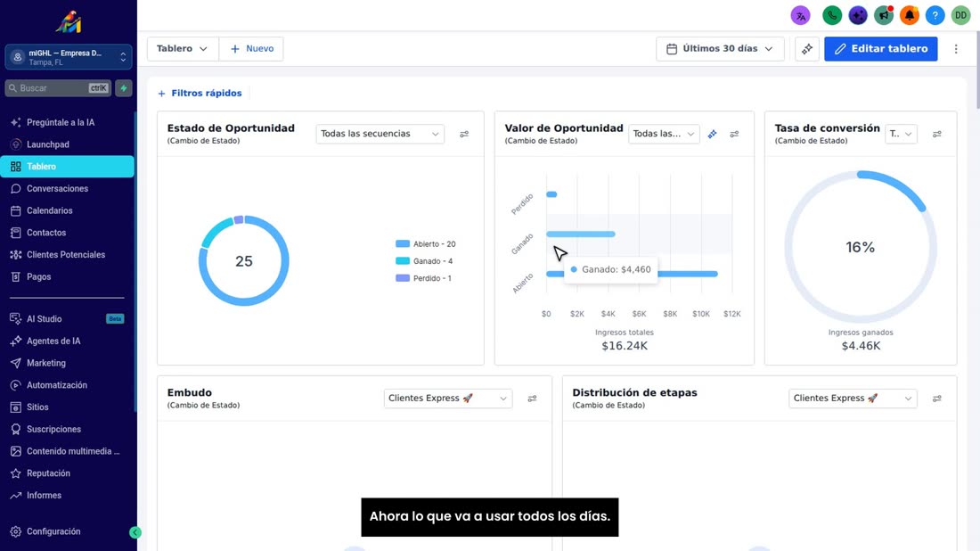Open Pregúntale a la IA

click(x=68, y=122)
